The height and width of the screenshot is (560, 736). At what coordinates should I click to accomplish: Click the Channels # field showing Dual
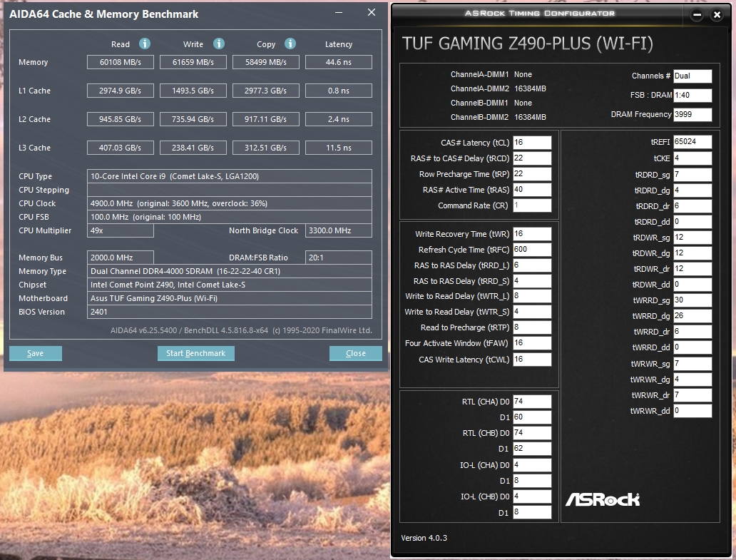[692, 76]
